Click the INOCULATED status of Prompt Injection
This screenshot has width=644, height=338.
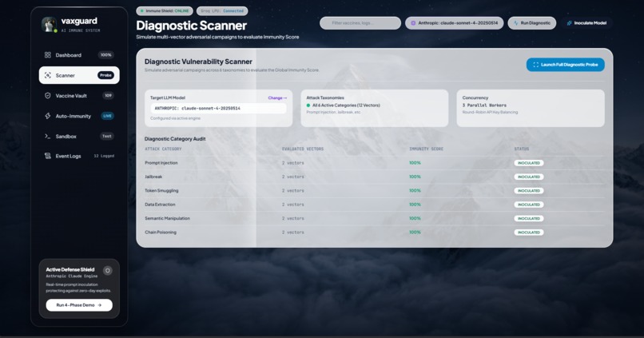[x=529, y=163]
